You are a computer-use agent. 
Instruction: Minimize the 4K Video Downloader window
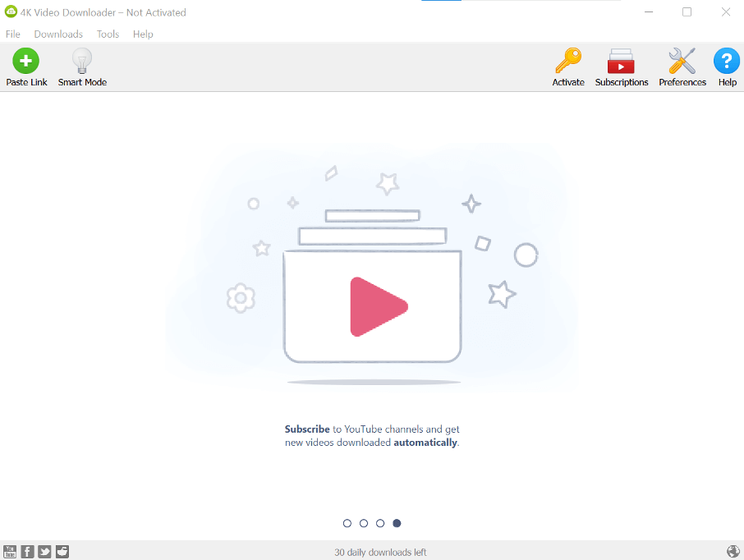pyautogui.click(x=649, y=11)
